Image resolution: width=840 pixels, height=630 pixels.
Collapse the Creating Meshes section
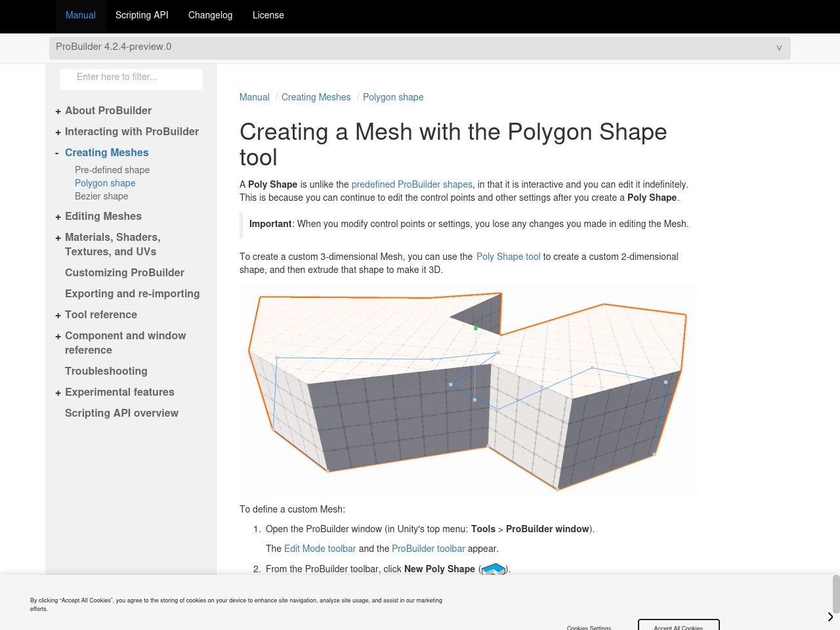tap(58, 153)
